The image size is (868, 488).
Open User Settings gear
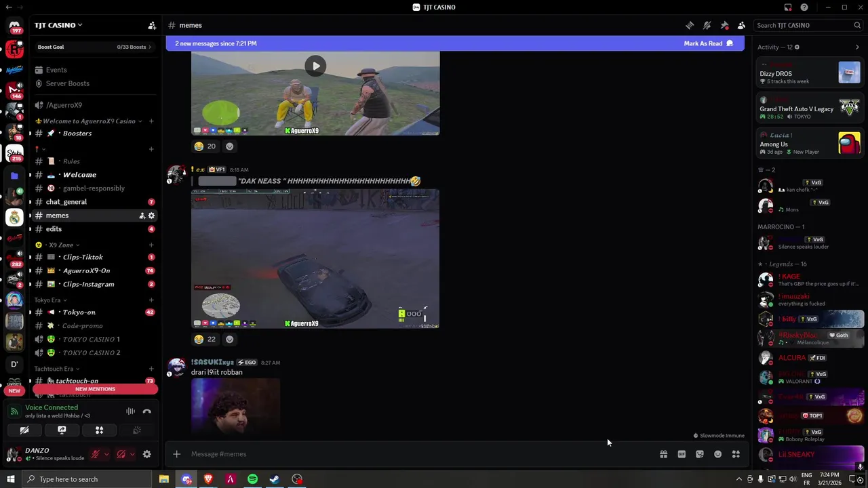click(x=146, y=454)
